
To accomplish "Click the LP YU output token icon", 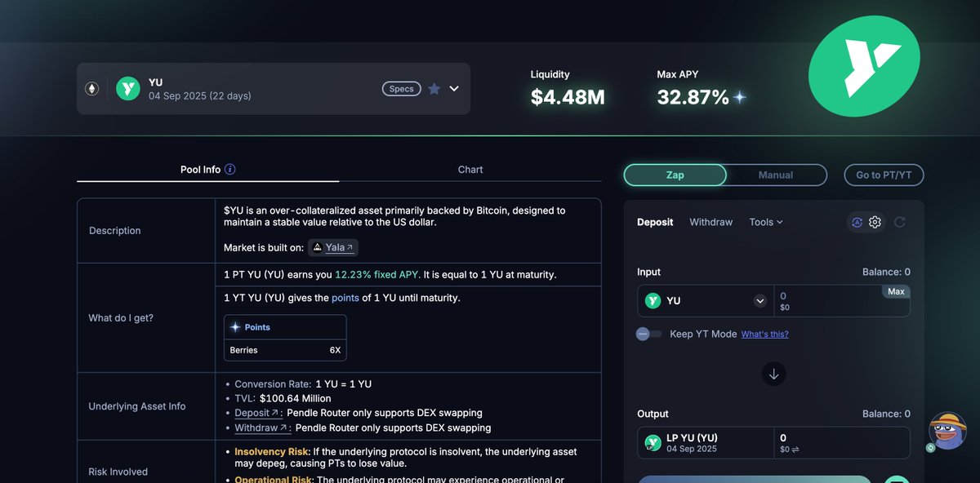I will [653, 442].
